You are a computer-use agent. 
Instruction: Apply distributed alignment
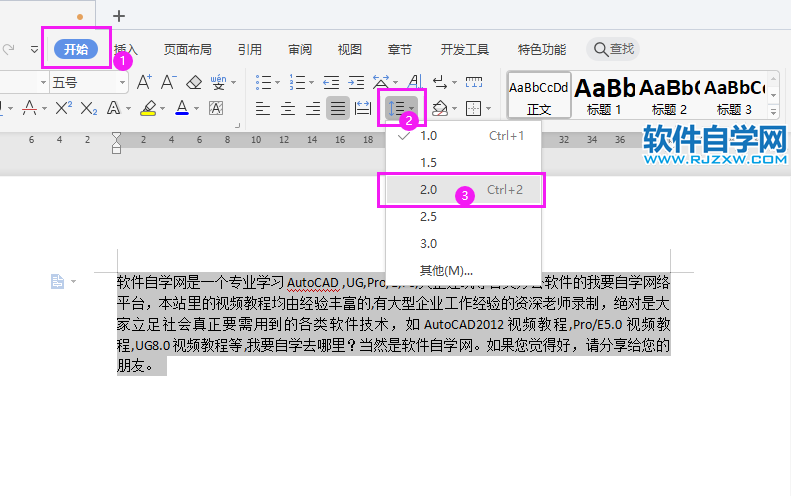click(363, 108)
